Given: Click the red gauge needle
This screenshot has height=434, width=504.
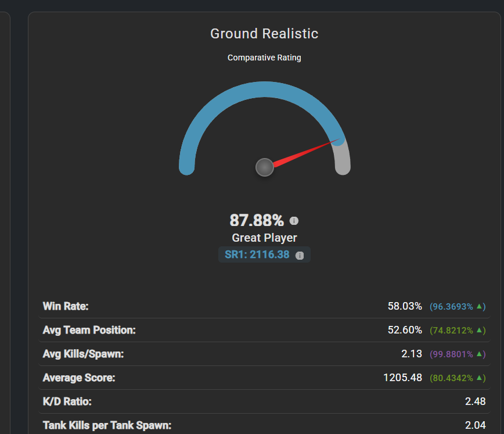Looking at the screenshot, I should coord(305,153).
